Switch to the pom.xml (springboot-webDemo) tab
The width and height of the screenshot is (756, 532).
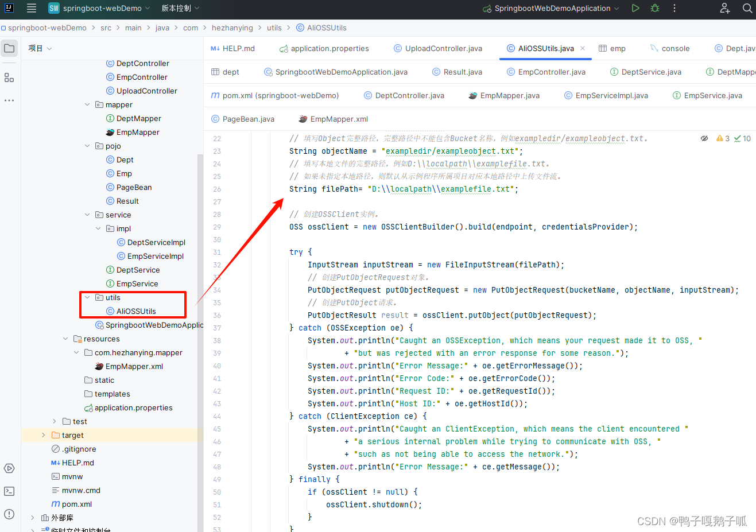[275, 95]
